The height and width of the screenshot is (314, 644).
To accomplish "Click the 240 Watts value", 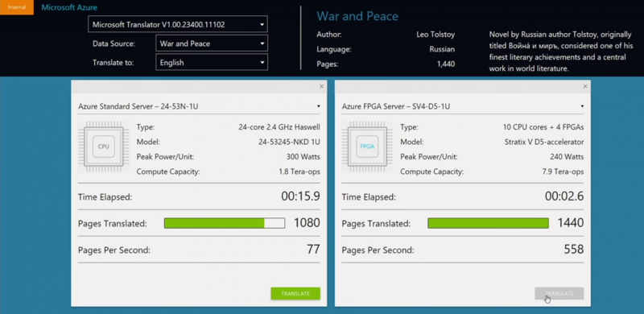I will click(x=567, y=156).
